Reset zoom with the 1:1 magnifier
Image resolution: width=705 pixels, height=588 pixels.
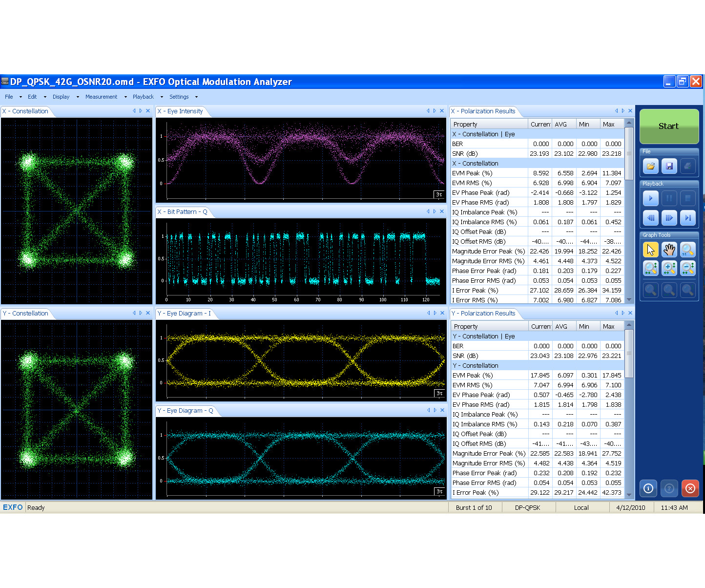point(687,250)
